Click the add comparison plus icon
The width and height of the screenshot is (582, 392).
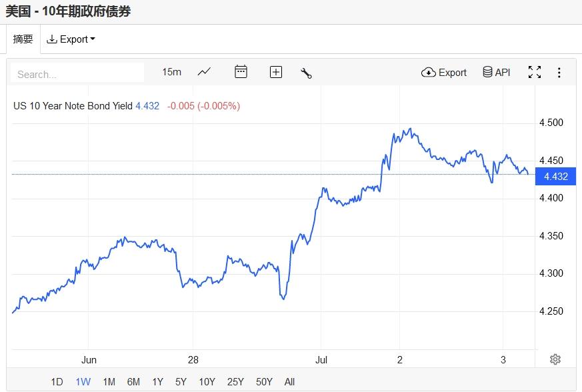click(x=276, y=72)
